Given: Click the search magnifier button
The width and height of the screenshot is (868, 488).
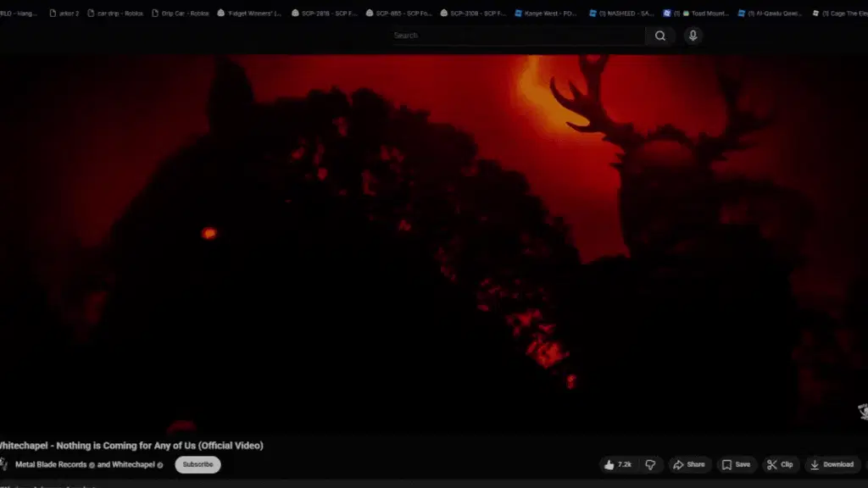Looking at the screenshot, I should point(659,36).
